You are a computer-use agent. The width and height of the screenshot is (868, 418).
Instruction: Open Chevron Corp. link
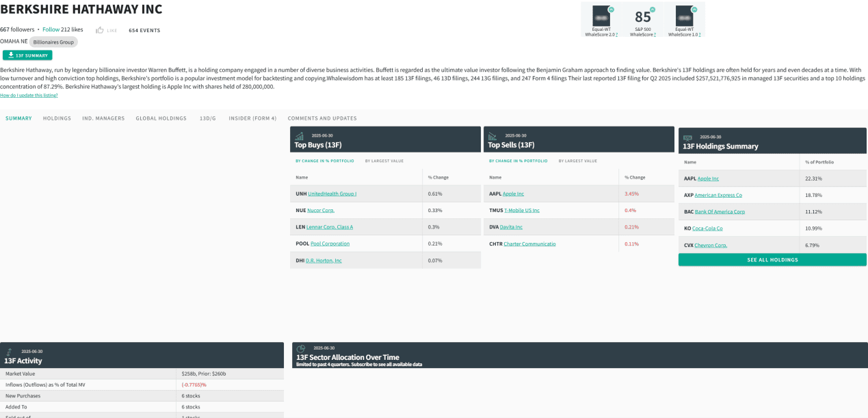tap(711, 245)
